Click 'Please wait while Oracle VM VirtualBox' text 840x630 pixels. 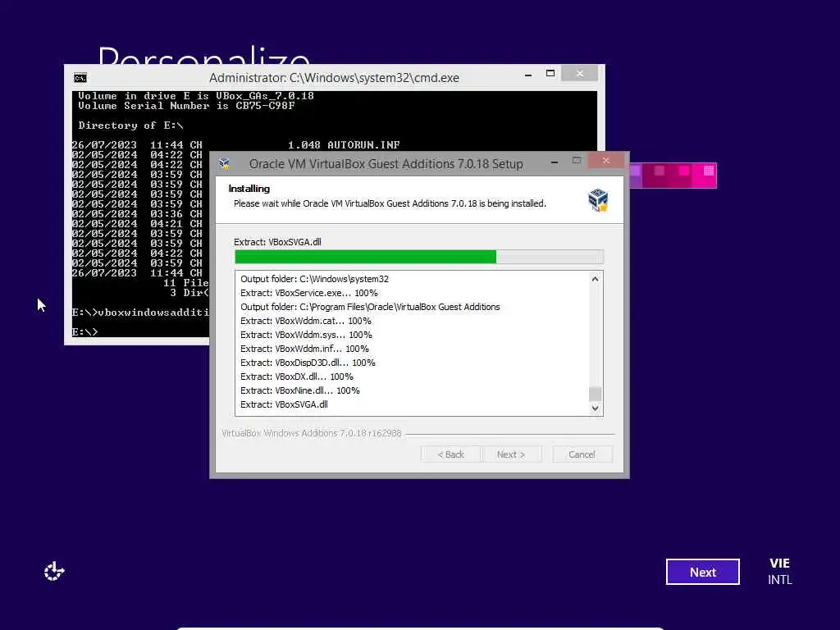pyautogui.click(x=390, y=203)
